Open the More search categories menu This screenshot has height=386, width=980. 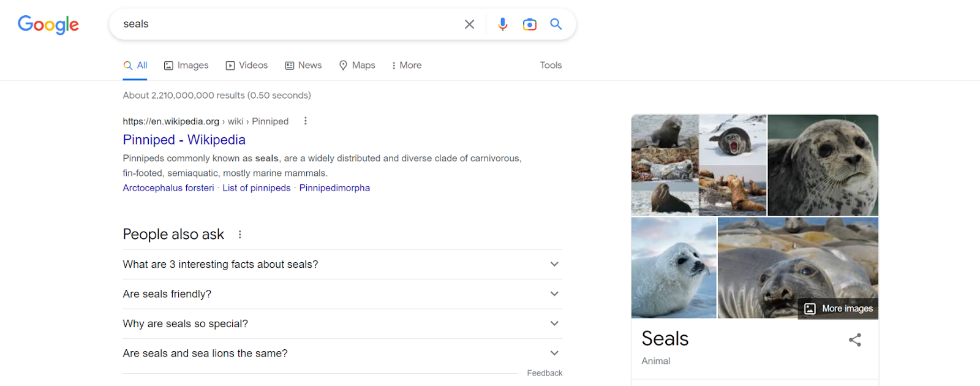point(407,66)
